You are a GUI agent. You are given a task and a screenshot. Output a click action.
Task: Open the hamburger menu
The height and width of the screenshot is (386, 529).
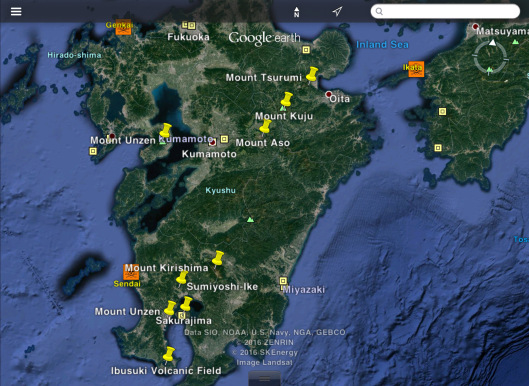[16, 11]
